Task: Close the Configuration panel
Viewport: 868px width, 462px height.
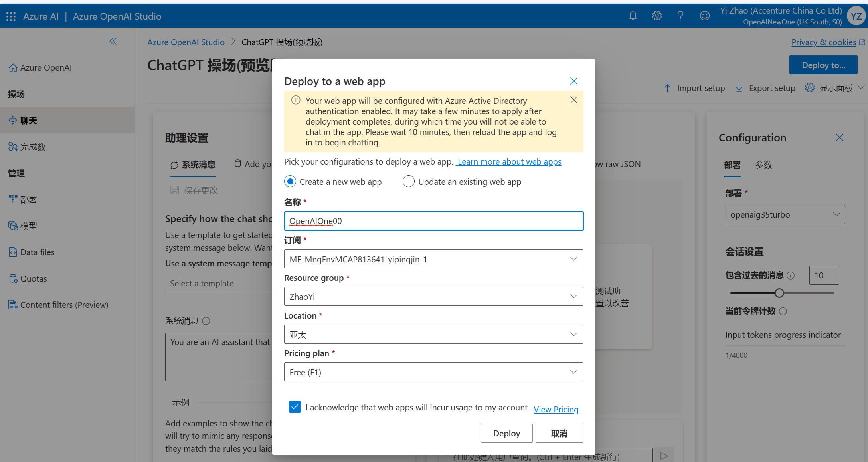Action: pos(840,137)
